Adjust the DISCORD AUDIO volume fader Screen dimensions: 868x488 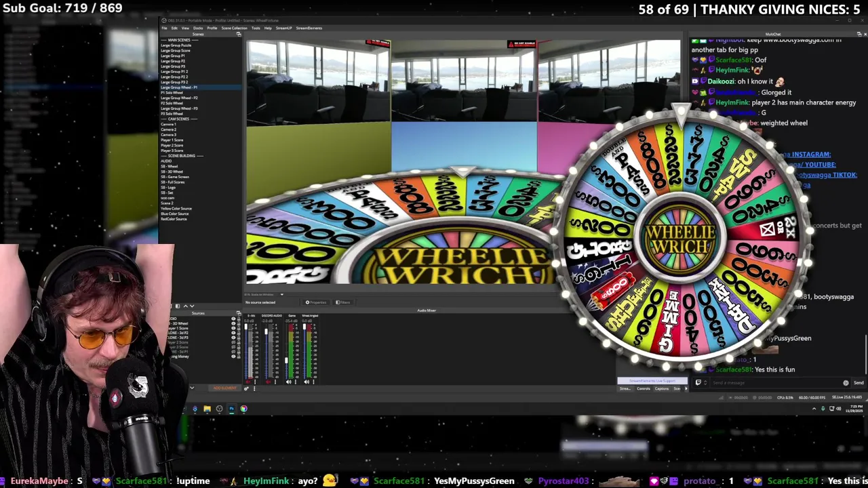[x=266, y=331]
